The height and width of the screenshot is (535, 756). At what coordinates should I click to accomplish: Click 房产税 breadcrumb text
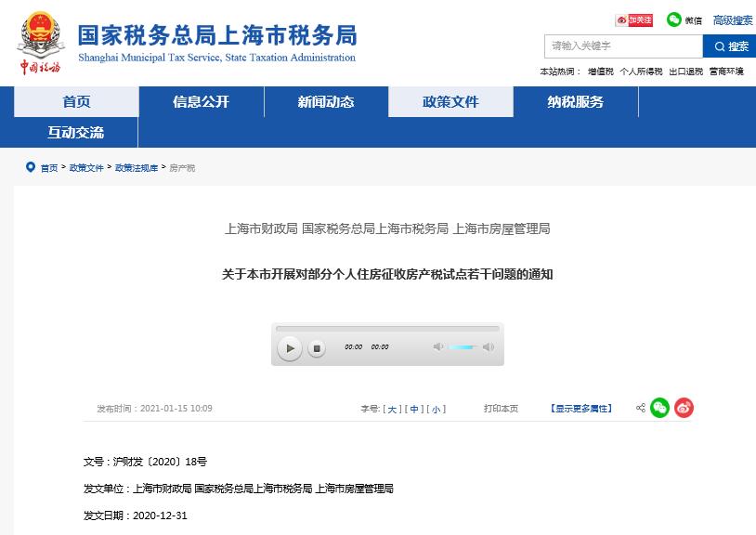[182, 168]
